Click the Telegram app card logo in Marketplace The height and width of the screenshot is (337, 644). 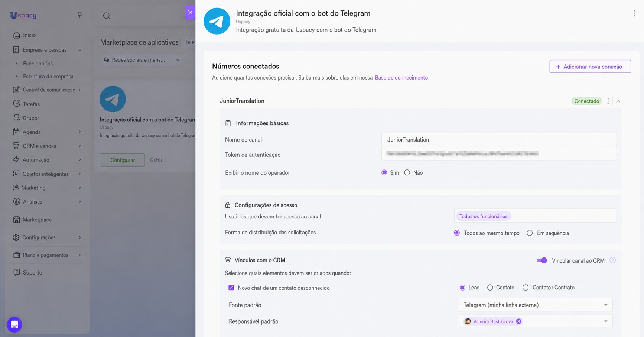coord(113,99)
